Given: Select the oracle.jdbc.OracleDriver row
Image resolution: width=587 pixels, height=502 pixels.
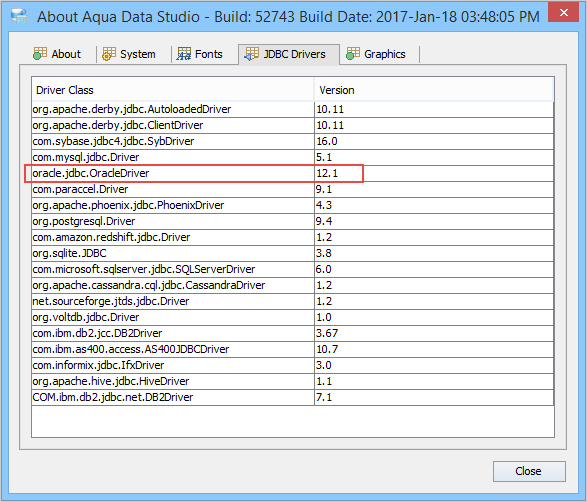Looking at the screenshot, I should pos(292,173).
